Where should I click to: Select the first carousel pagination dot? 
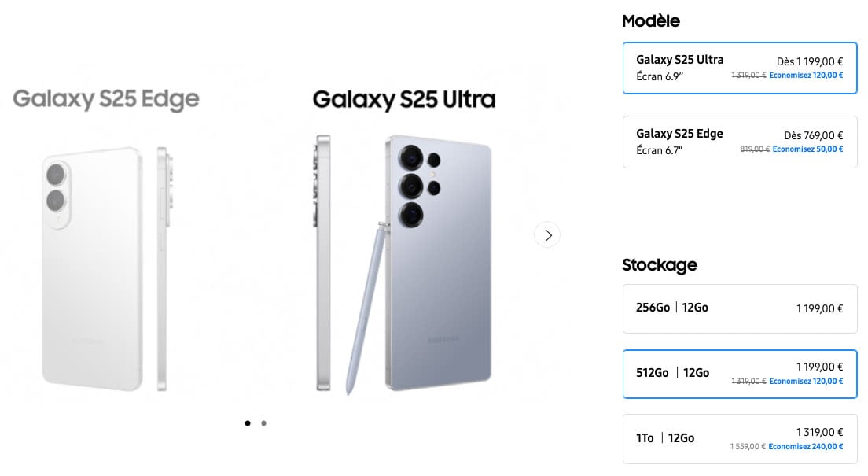[x=248, y=423]
